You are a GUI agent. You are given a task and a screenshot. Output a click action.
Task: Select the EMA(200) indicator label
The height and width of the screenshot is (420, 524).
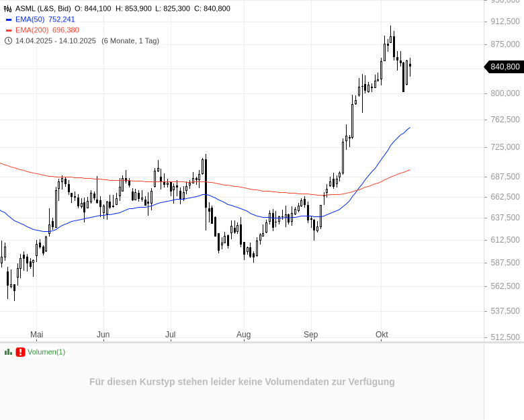[x=32, y=30]
